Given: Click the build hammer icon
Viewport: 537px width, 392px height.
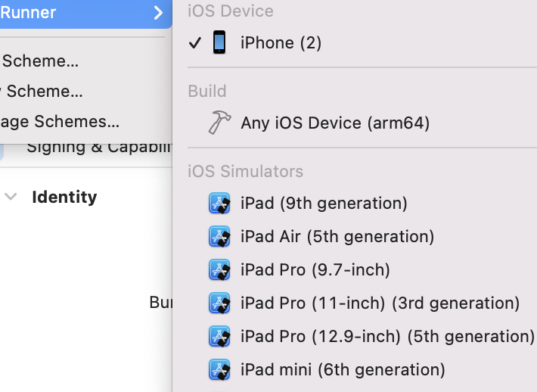Looking at the screenshot, I should tap(219, 123).
